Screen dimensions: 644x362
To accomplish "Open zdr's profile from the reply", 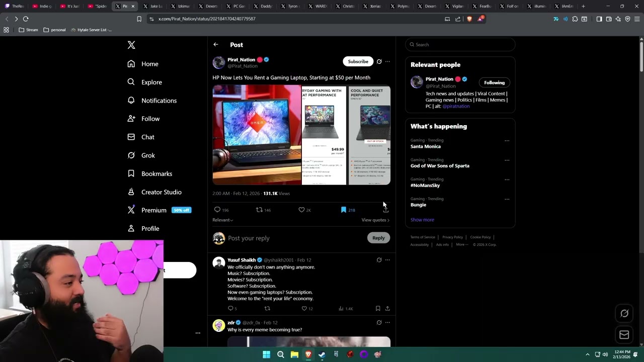I will [231, 322].
